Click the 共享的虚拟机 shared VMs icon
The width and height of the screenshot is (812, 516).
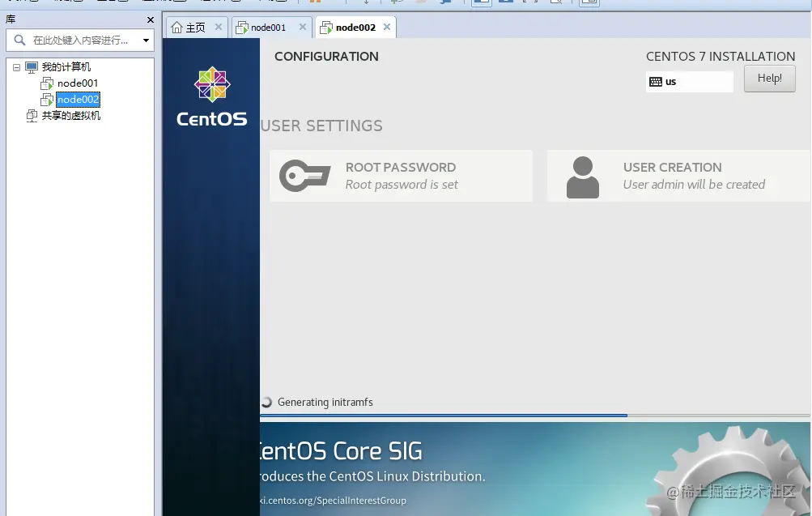pyautogui.click(x=32, y=116)
